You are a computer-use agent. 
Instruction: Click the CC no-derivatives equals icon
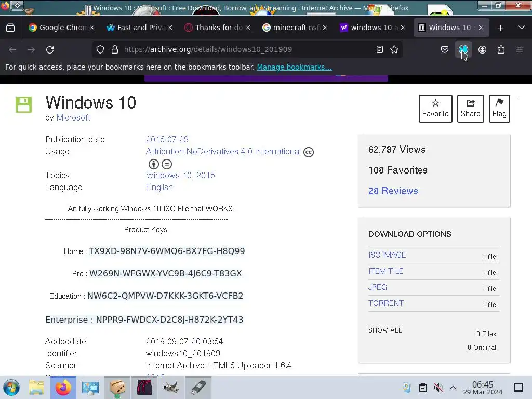pos(167,164)
